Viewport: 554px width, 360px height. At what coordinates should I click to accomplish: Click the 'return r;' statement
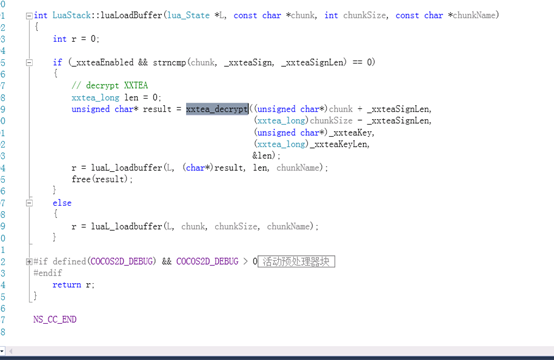tap(73, 285)
